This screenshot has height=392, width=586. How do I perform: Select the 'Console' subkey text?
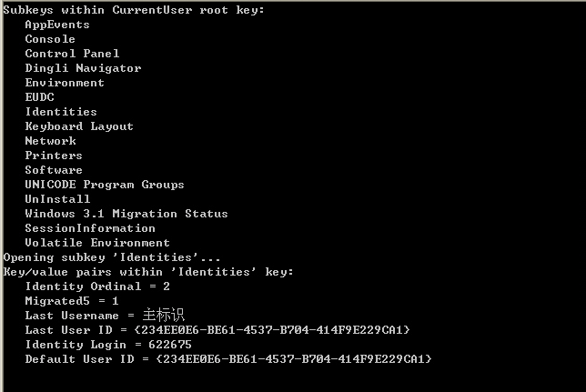50,39
